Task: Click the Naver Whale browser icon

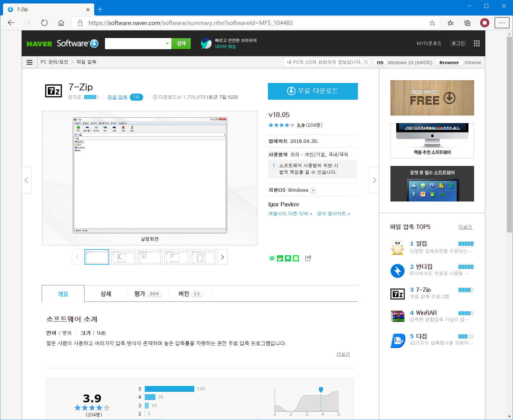Action: pos(206,43)
